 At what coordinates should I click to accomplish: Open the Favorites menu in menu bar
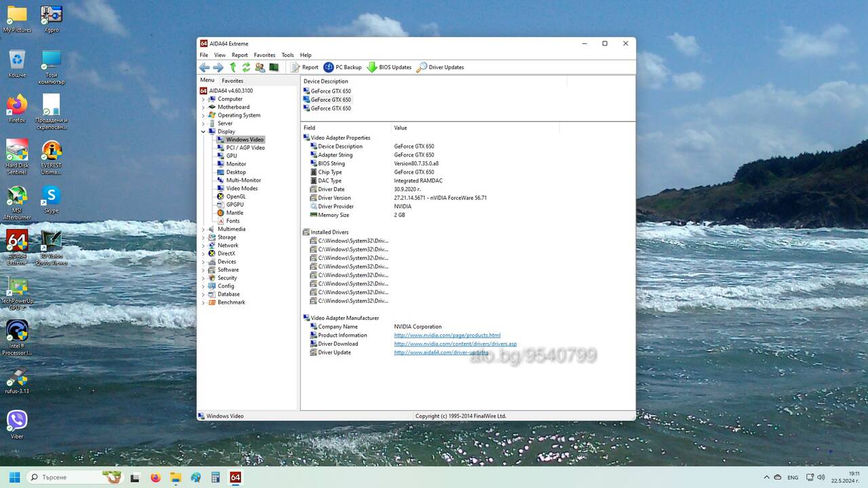[264, 55]
